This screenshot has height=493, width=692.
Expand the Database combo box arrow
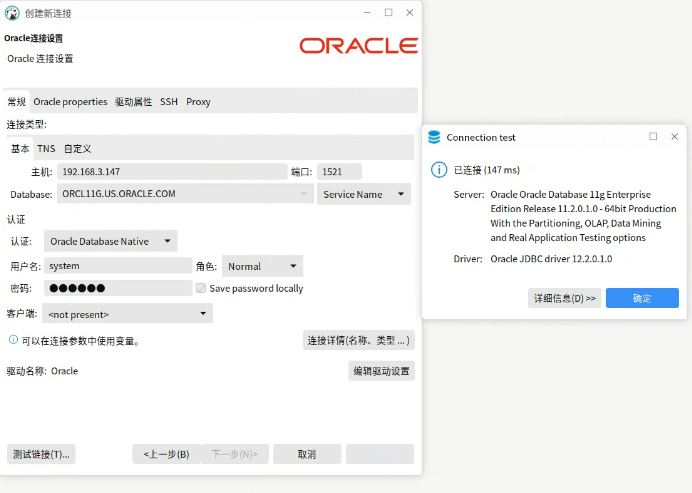pos(304,194)
